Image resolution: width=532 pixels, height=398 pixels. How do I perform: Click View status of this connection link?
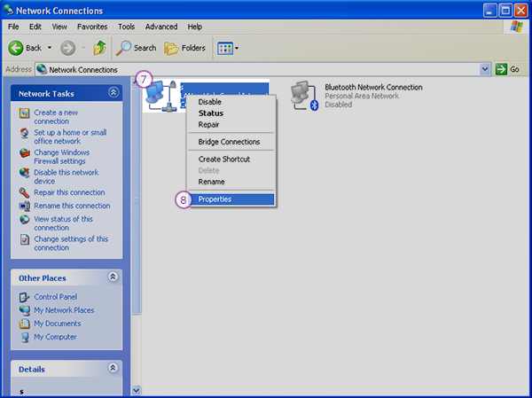(x=63, y=223)
